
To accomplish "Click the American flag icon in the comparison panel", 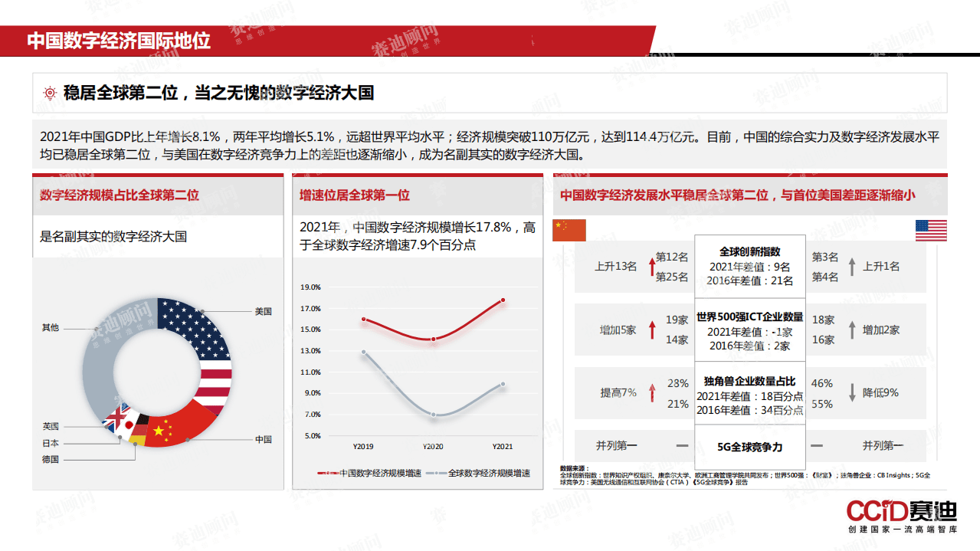I will point(929,229).
